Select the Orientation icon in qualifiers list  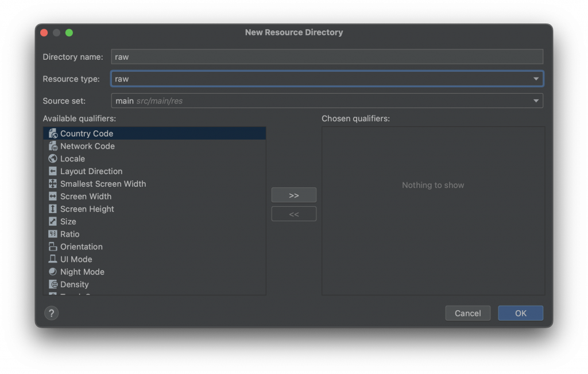[x=53, y=247]
